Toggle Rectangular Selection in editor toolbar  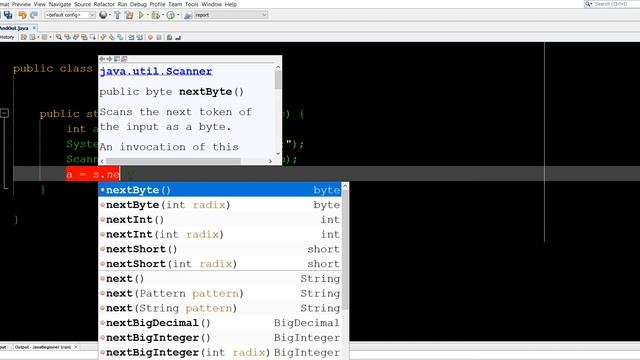93,37
